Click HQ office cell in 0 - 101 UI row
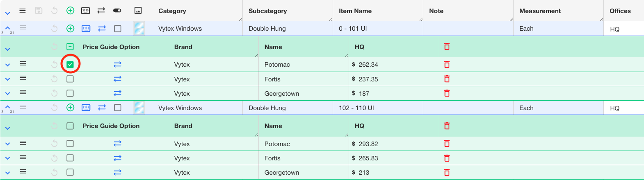The width and height of the screenshot is (644, 180). (614, 29)
